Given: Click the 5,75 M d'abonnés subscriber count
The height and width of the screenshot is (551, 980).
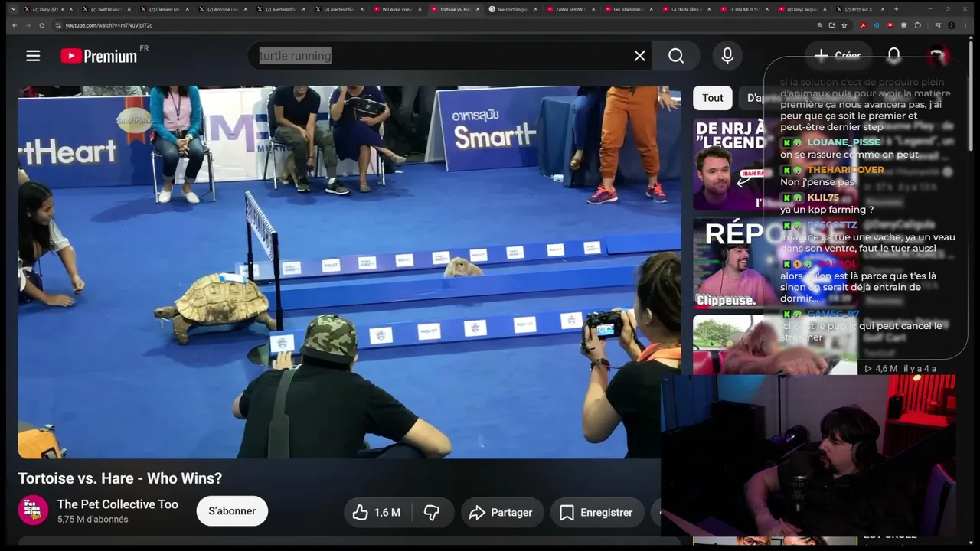Looking at the screenshot, I should 93,520.
